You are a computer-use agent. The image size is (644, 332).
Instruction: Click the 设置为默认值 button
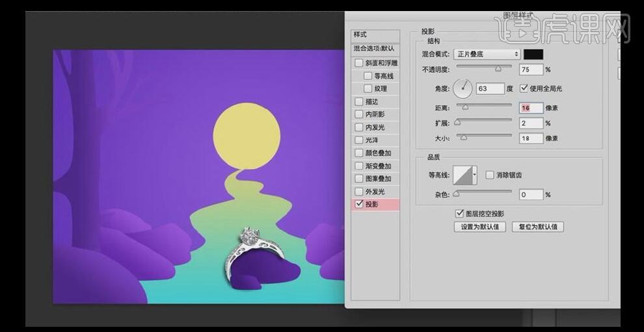[479, 227]
